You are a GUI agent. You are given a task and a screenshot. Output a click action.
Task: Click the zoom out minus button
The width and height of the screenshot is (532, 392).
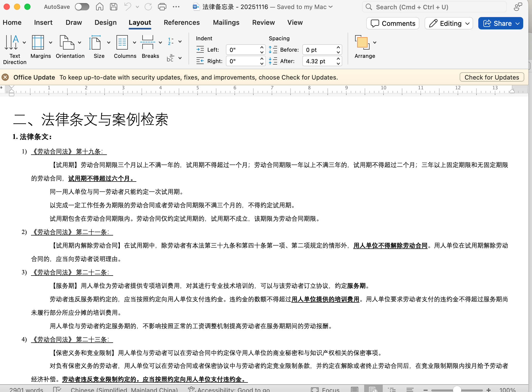[x=426, y=390]
